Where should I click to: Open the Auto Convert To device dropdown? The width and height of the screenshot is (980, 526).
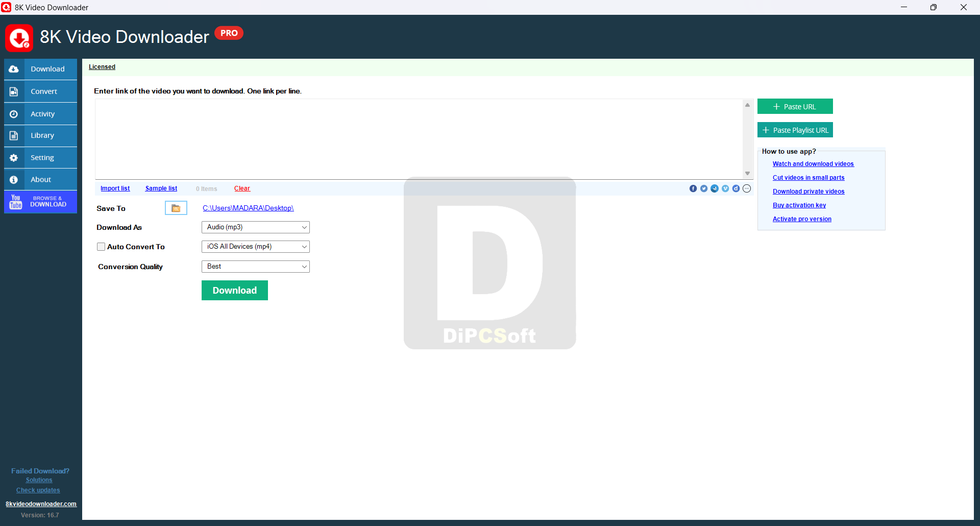click(x=256, y=247)
